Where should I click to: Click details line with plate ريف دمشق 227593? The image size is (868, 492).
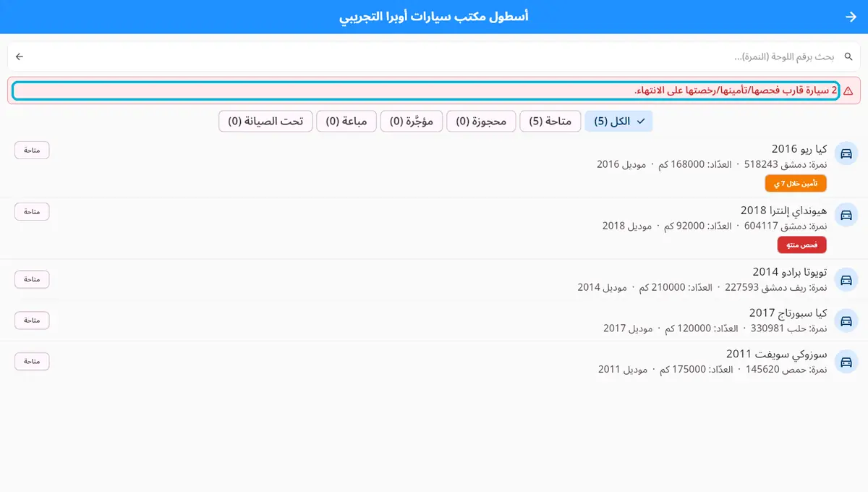tap(702, 287)
